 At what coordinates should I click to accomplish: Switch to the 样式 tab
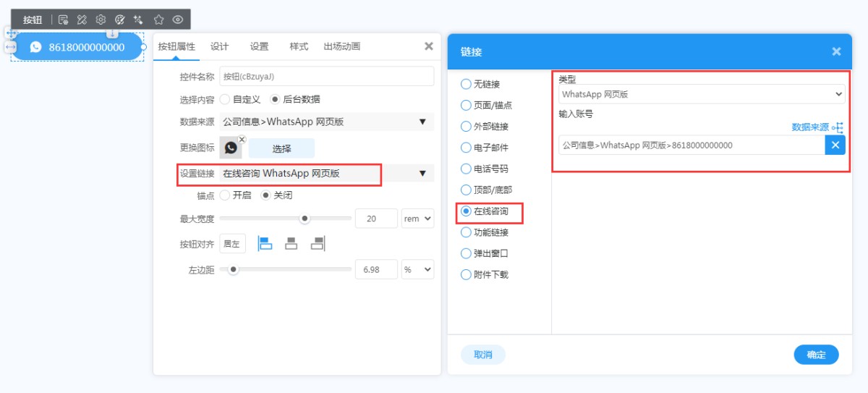[299, 46]
